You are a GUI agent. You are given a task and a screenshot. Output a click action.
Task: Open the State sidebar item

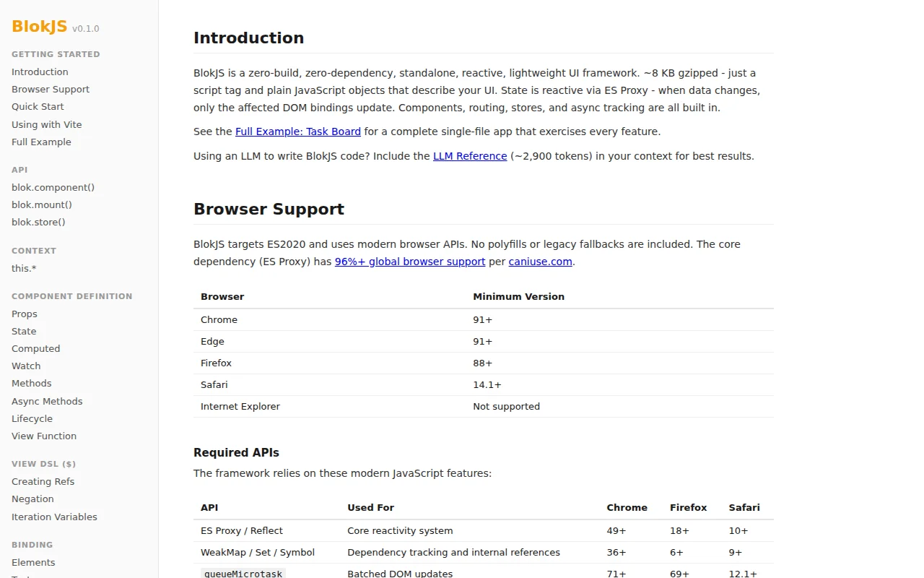pos(24,331)
